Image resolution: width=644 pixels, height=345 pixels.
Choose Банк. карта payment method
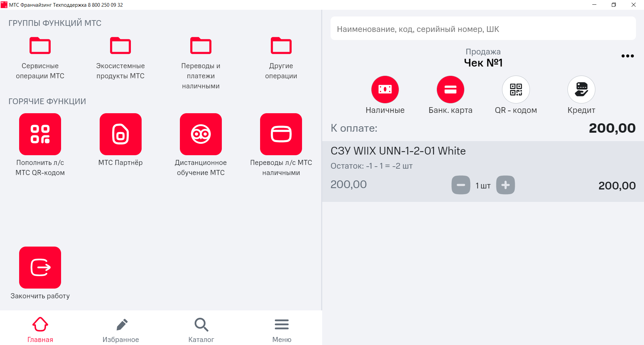(x=450, y=89)
